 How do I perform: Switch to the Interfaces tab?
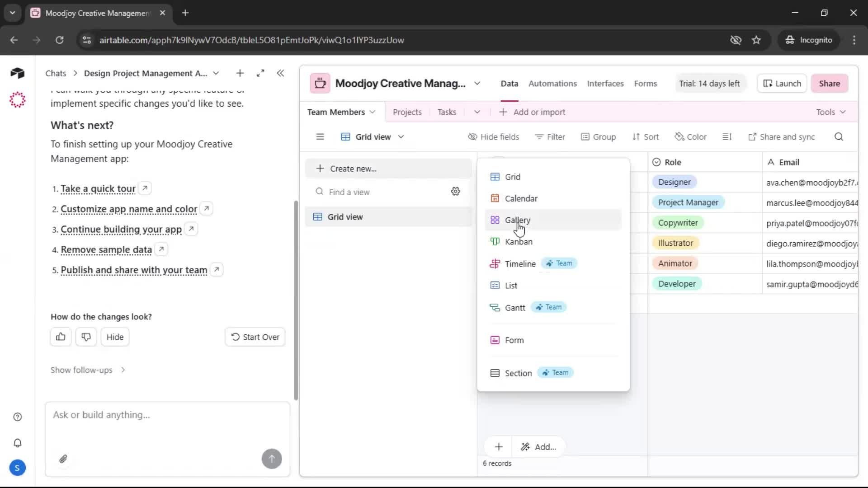click(x=605, y=84)
